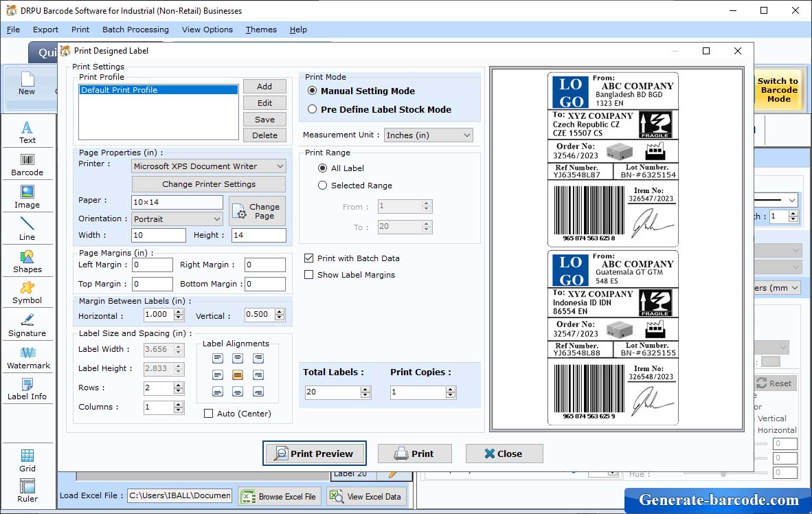The width and height of the screenshot is (812, 514).
Task: Click the Close button in dialog
Action: 504,454
